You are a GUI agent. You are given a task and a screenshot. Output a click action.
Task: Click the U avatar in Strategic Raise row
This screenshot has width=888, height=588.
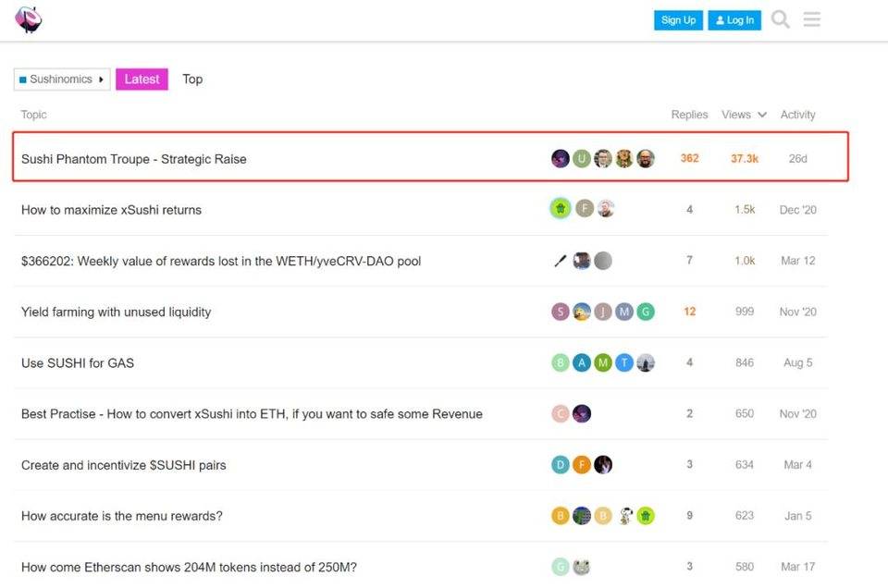[582, 158]
